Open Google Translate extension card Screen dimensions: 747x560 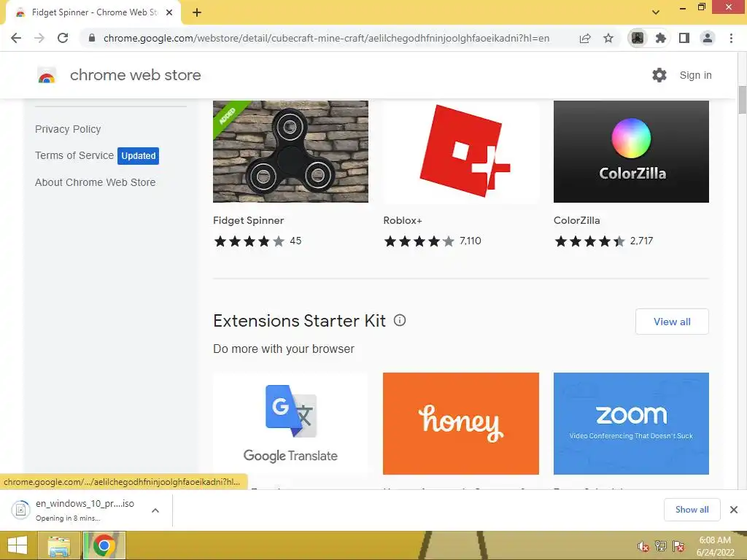(290, 424)
